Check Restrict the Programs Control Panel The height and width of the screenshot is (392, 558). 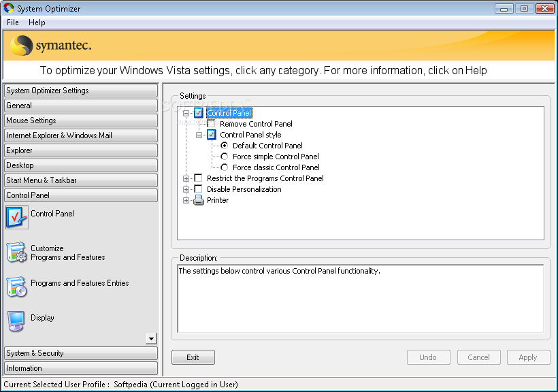tap(199, 178)
